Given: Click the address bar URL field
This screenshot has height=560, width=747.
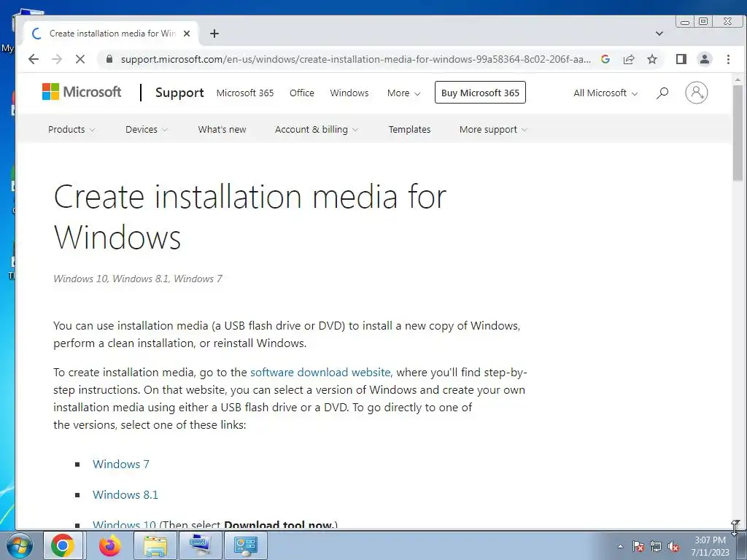Looking at the screenshot, I should 355,59.
